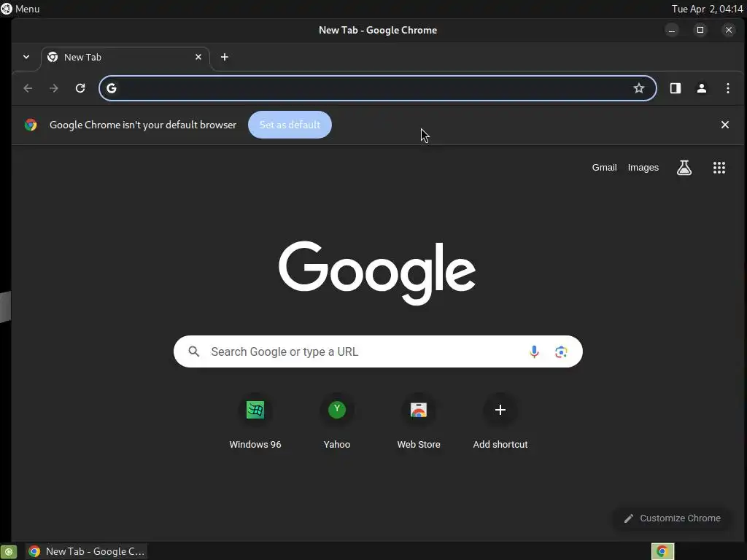747x560 pixels.
Task: Go back with the back arrow
Action: (x=28, y=88)
